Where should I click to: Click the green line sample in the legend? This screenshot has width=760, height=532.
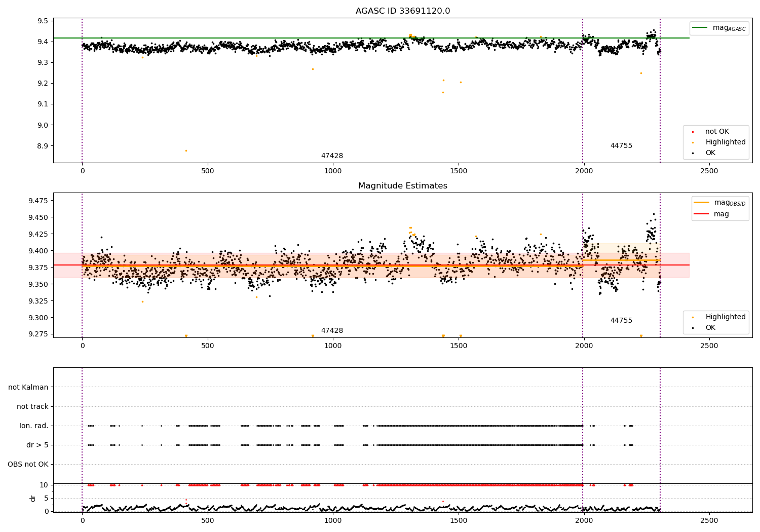pos(700,28)
